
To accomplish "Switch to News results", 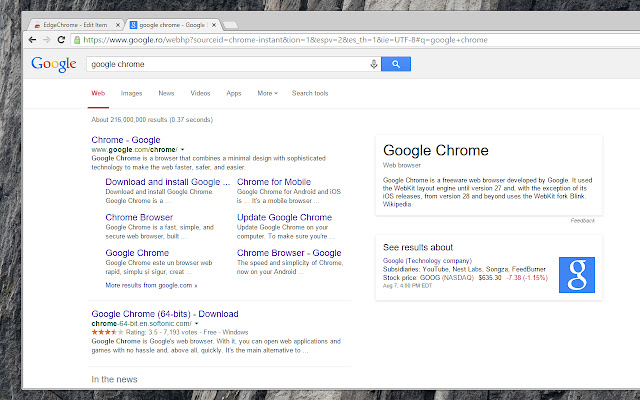I will 166,93.
